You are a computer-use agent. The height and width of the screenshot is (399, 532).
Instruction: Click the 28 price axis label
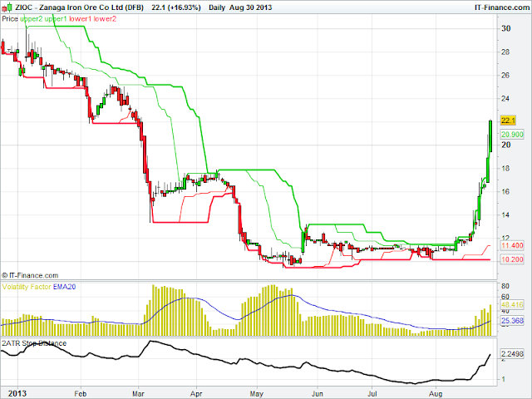click(x=506, y=52)
